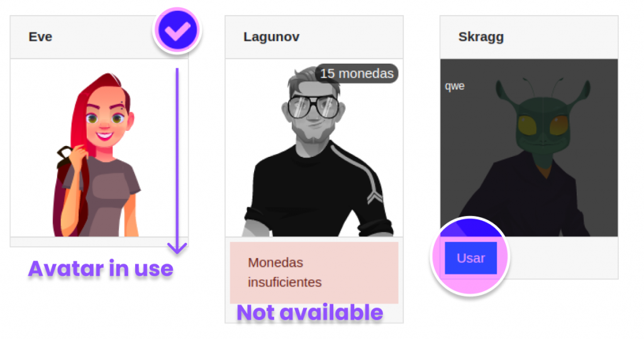Click the pink highlight circle around Usar
Viewport: 644px width, 340px height.
coord(470,256)
